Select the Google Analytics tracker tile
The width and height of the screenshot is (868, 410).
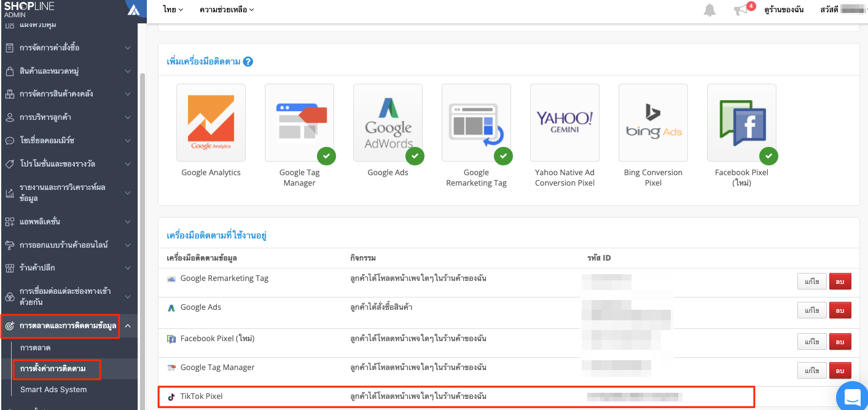tap(211, 122)
